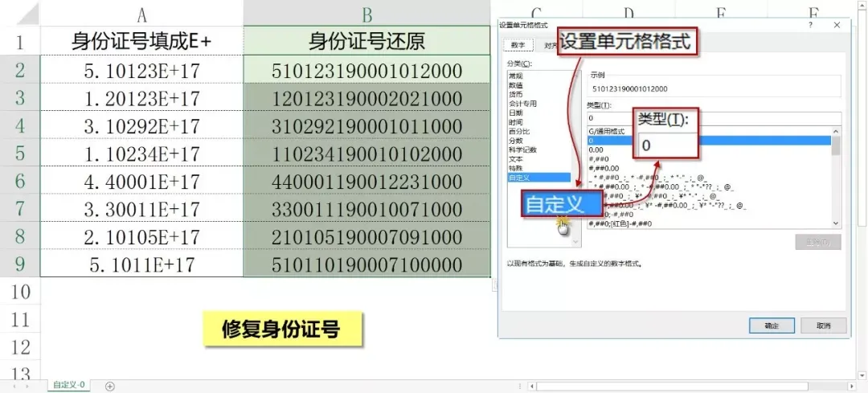Click the format type list scroll-up arrow
Screen dimensions: 868x393
click(836, 131)
